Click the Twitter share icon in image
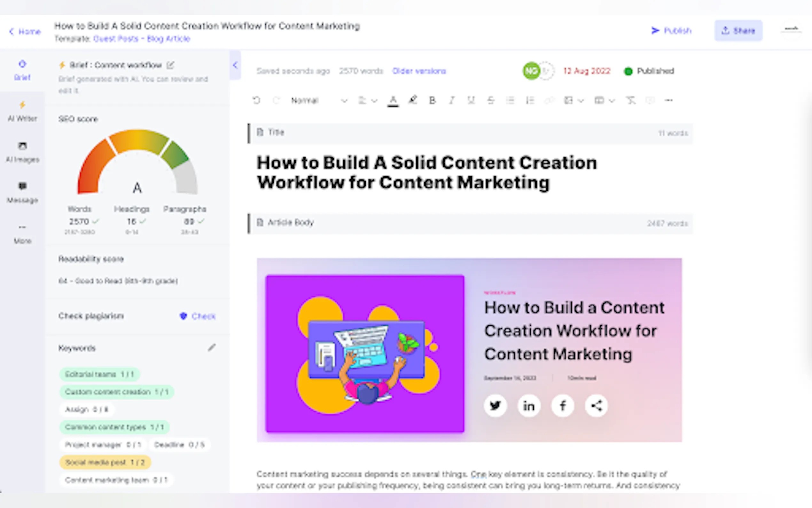 coord(495,406)
